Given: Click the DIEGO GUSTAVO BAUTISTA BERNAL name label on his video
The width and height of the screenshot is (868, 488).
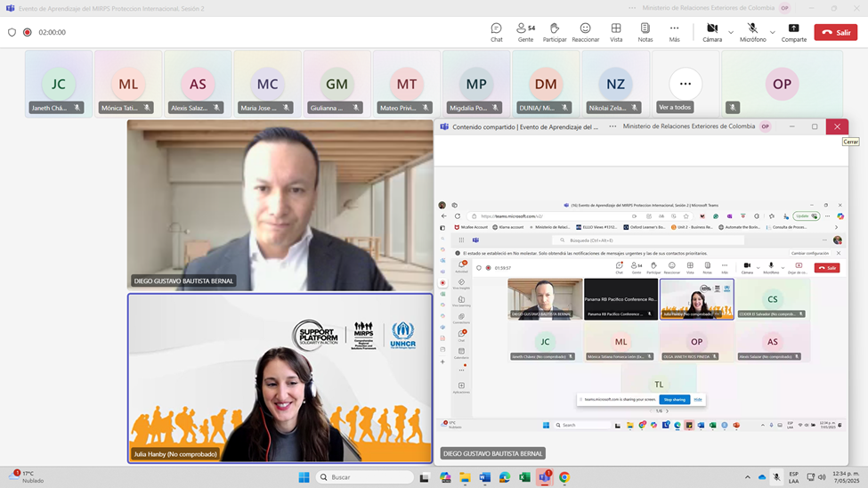Looking at the screenshot, I should point(183,281).
